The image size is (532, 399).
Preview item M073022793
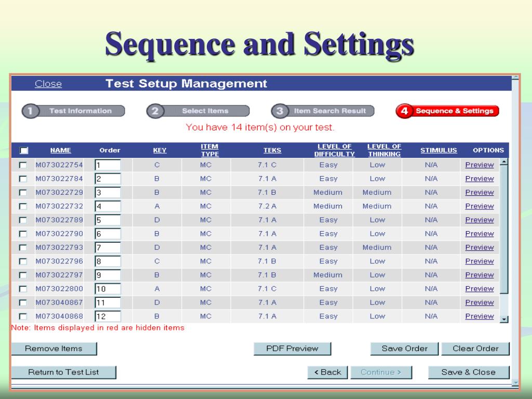(x=480, y=247)
